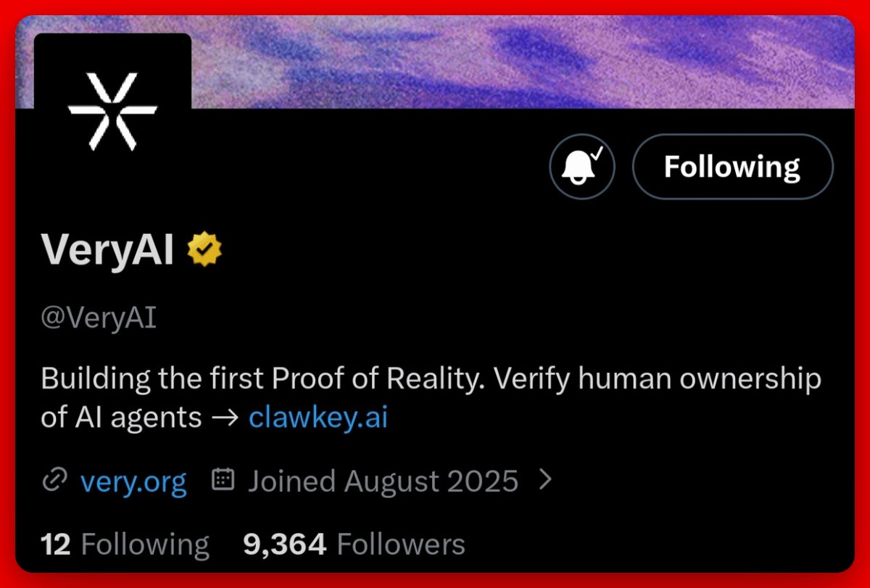Visit the very.org website link

(133, 481)
